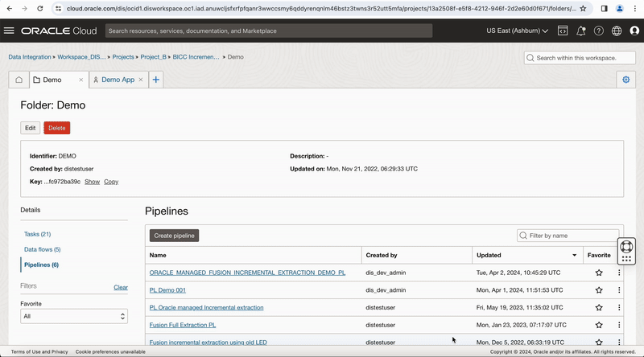644x357 pixels.
Task: Go to Project_B breadcrumb
Action: [153, 57]
